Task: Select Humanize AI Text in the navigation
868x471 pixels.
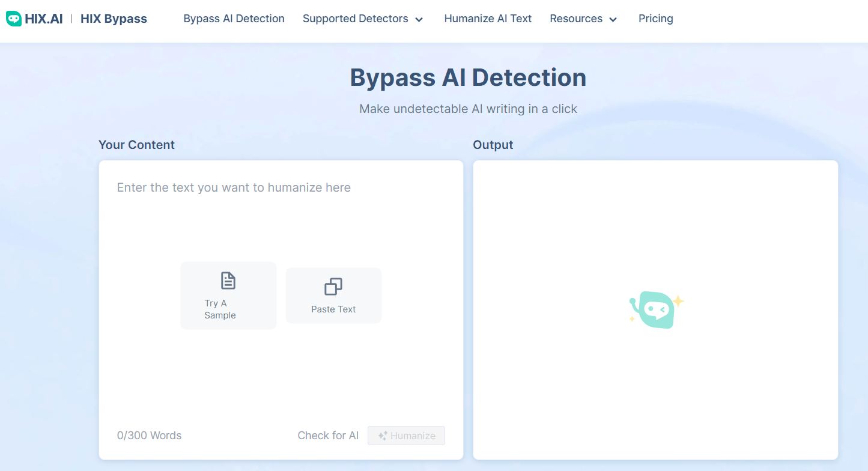Action: pos(488,19)
